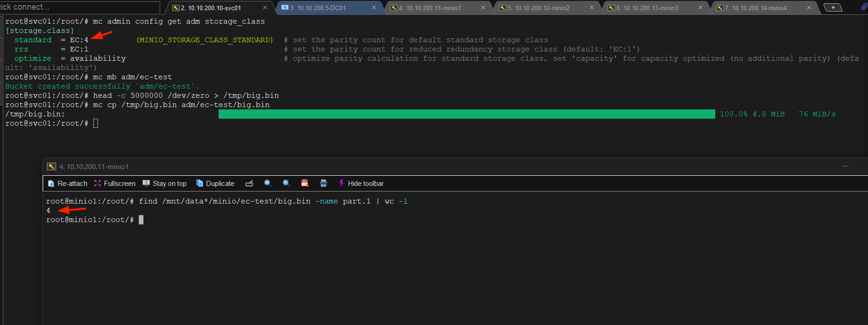Hide the toolbar in the minio1 window
The image size is (868, 325).
pos(361,184)
